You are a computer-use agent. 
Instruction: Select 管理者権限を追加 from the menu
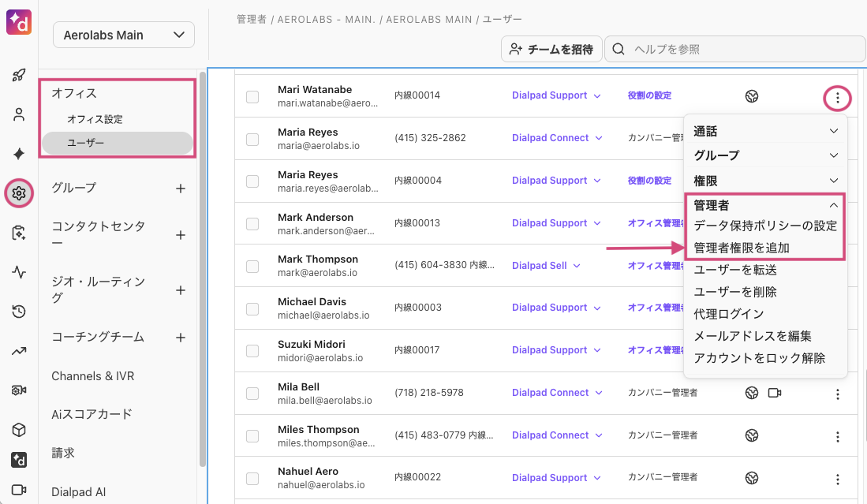click(x=742, y=248)
